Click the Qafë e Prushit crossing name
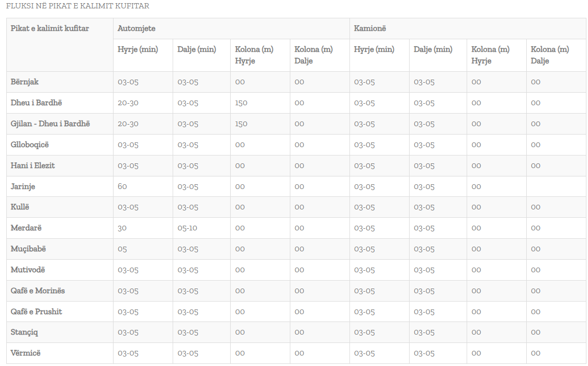 (36, 312)
